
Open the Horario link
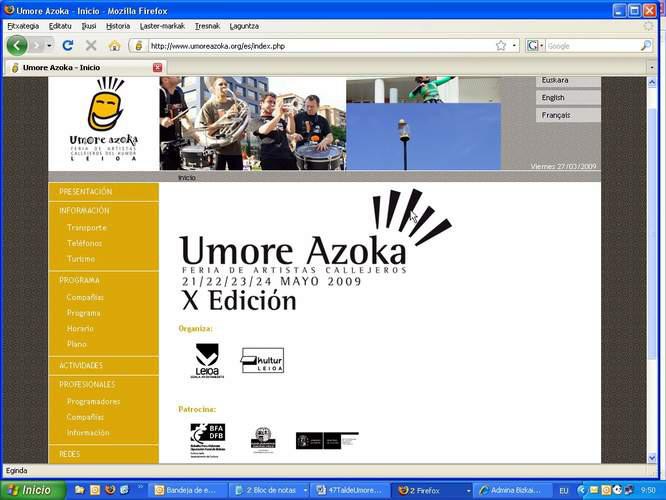80,328
